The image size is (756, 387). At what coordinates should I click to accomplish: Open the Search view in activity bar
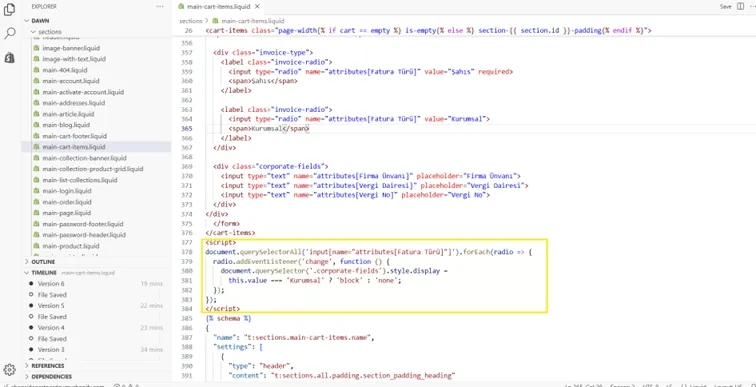click(9, 33)
